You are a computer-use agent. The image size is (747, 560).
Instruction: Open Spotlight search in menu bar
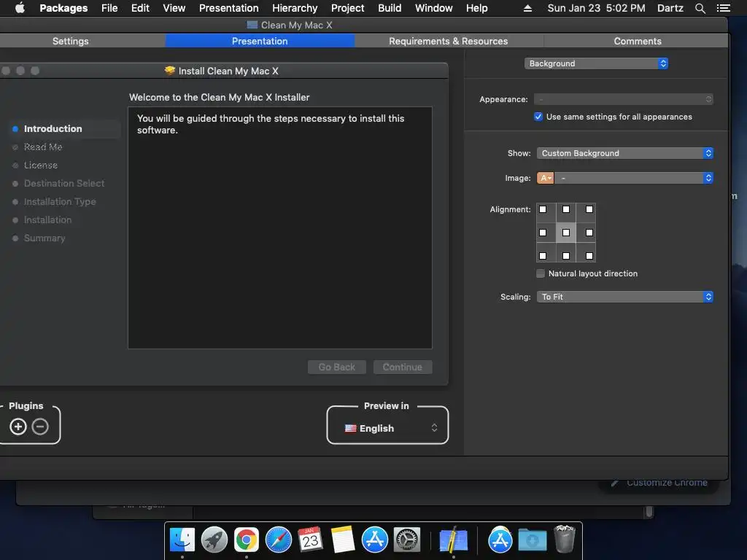pos(700,8)
